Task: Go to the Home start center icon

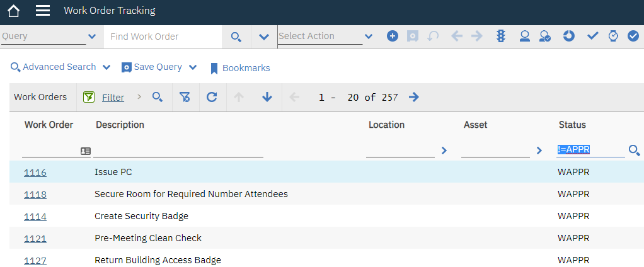Action: tap(13, 11)
